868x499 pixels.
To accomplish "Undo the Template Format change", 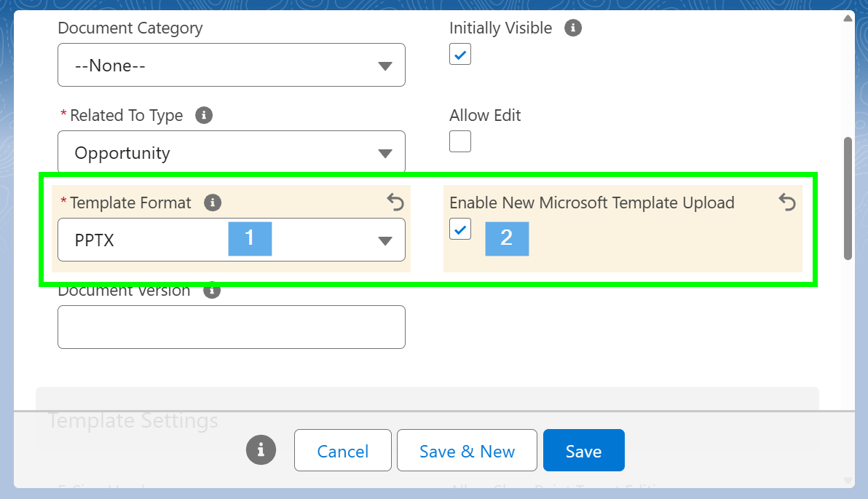I will click(395, 202).
